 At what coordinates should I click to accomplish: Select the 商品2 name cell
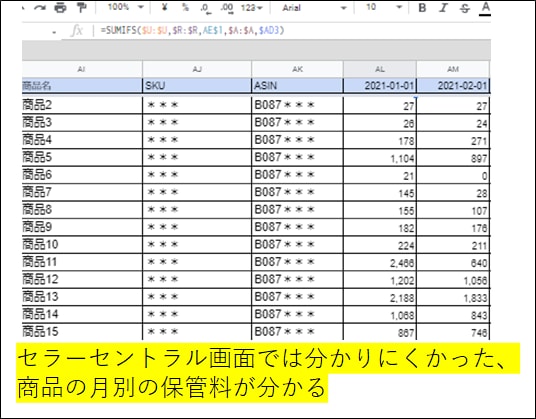point(82,105)
